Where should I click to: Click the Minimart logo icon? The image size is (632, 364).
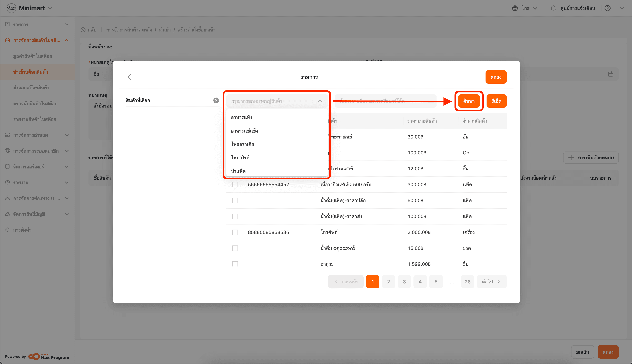(x=11, y=8)
